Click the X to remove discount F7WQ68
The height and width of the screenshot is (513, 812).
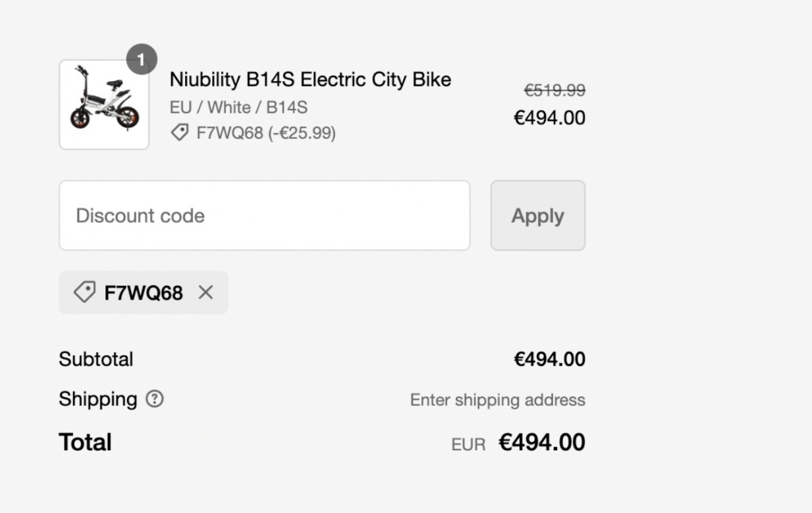(206, 292)
